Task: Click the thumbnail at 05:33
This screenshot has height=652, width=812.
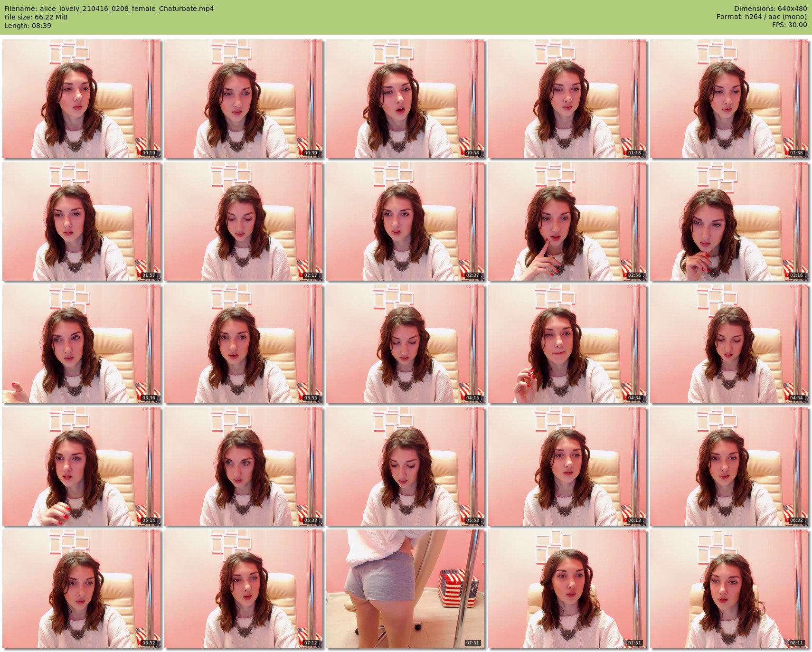Action: (x=244, y=466)
